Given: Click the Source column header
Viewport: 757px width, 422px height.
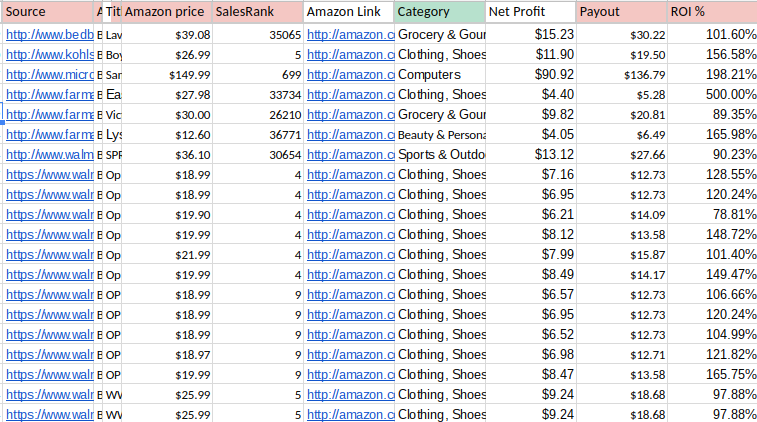Looking at the screenshot, I should click(x=48, y=12).
